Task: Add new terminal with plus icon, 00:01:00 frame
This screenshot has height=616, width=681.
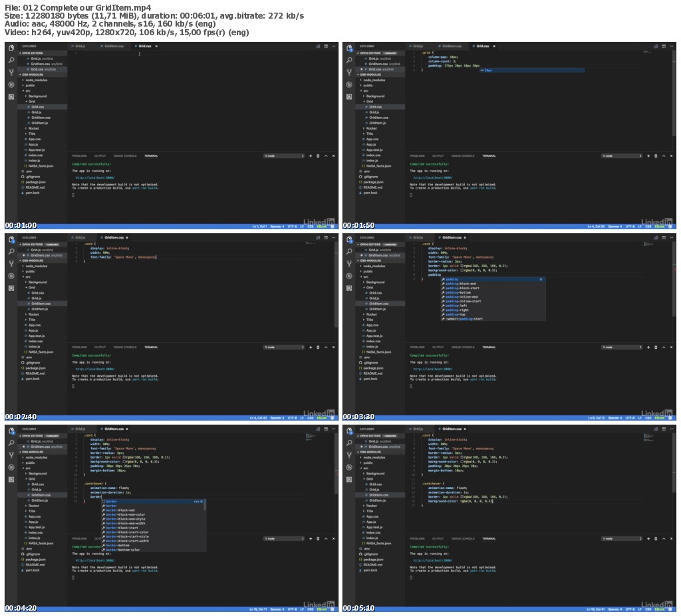Action: (311, 156)
